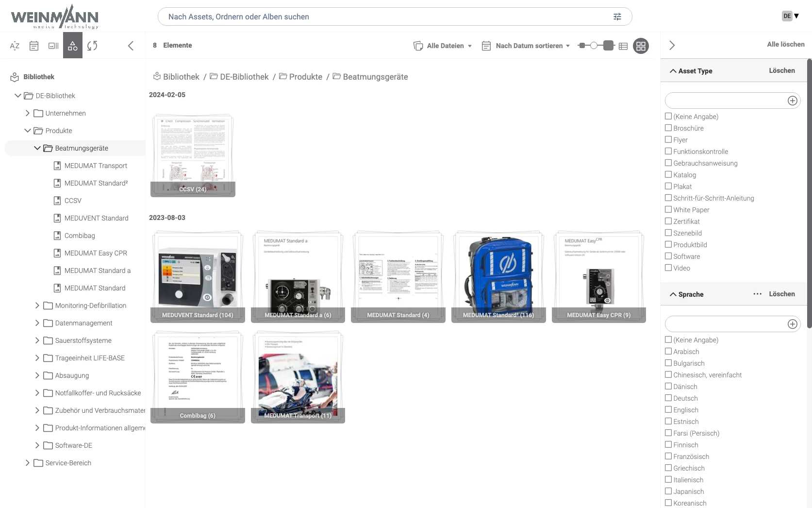Image resolution: width=812 pixels, height=508 pixels.
Task: Click the Bibliothek root icon in sidebar
Action: (x=15, y=77)
